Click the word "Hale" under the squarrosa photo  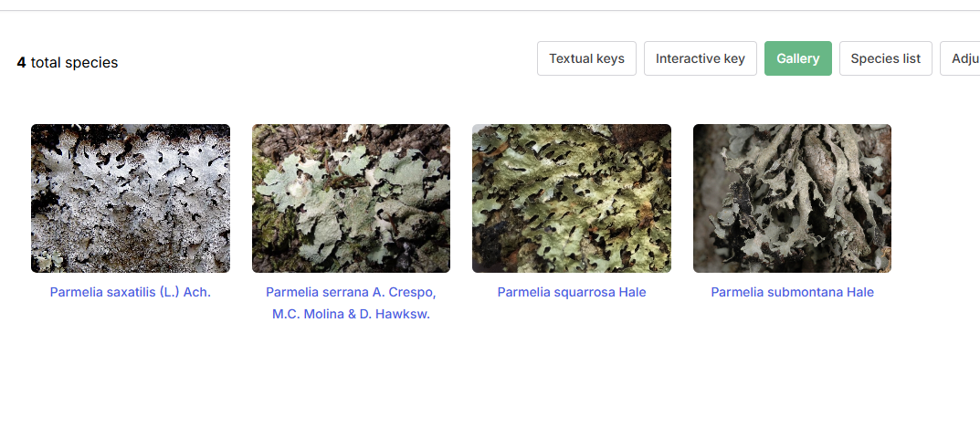point(631,292)
